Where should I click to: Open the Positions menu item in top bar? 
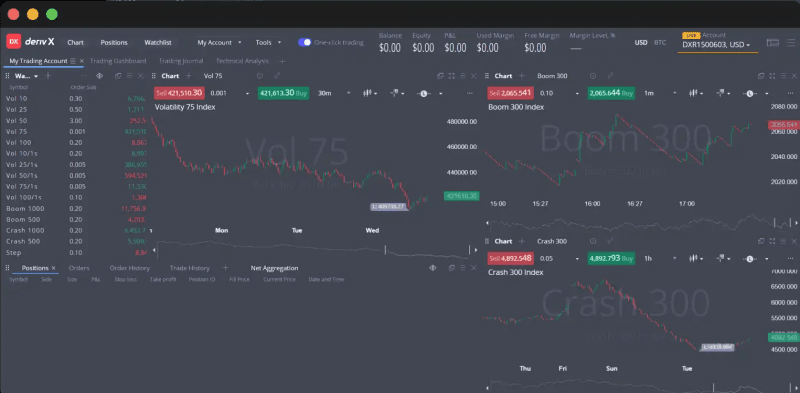tap(114, 43)
